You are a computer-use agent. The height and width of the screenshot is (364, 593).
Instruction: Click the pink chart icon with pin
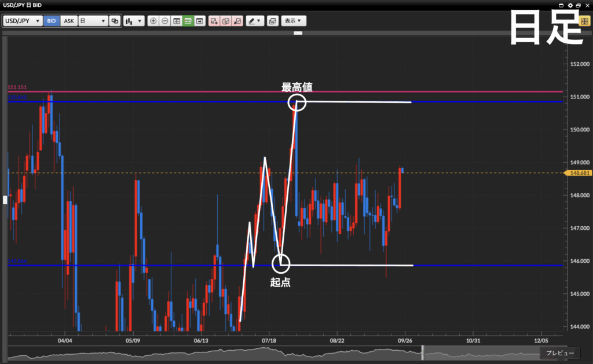coord(237,21)
